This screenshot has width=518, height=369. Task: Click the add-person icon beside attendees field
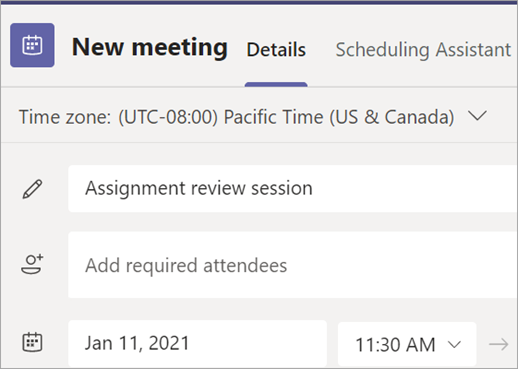pos(32,264)
